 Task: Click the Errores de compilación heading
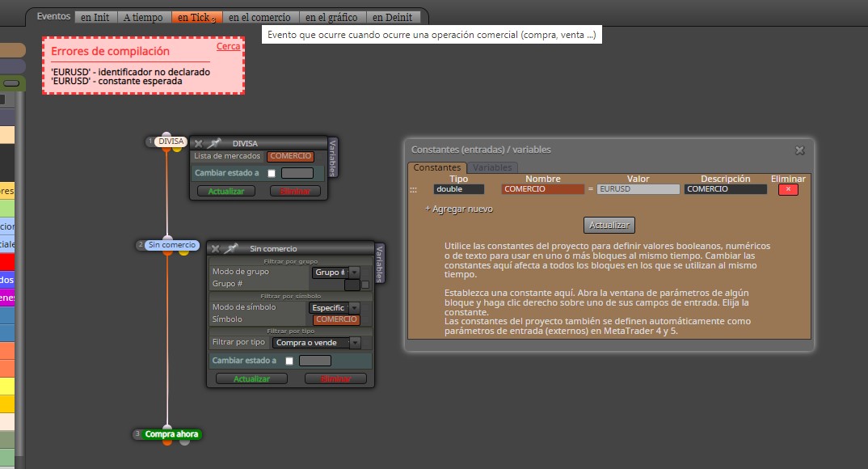[110, 52]
